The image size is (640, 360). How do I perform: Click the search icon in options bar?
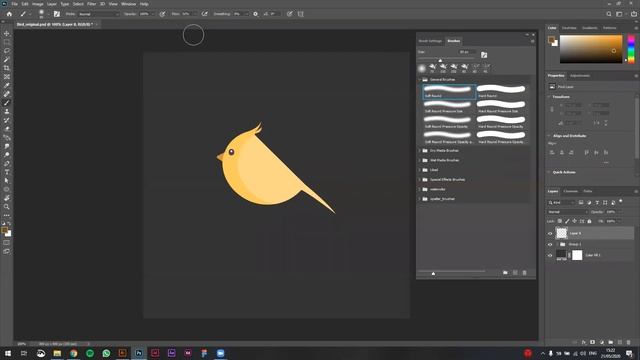click(x=609, y=14)
